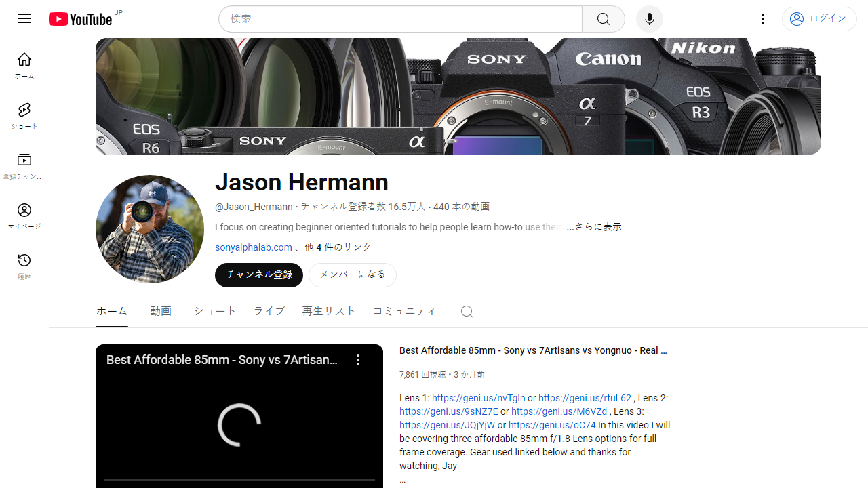Open video options three-dot menu
868x488 pixels.
coord(358,360)
